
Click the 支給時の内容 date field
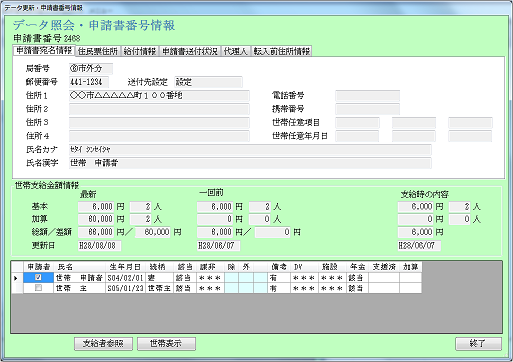tap(419, 246)
